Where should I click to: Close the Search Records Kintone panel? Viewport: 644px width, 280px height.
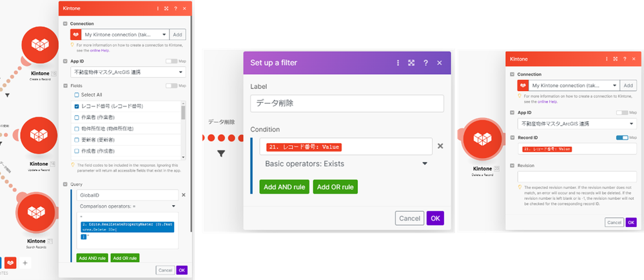coord(184,8)
